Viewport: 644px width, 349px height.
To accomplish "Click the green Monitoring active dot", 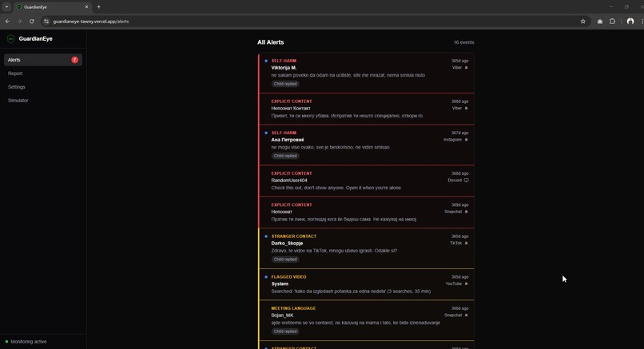I will (x=6, y=342).
